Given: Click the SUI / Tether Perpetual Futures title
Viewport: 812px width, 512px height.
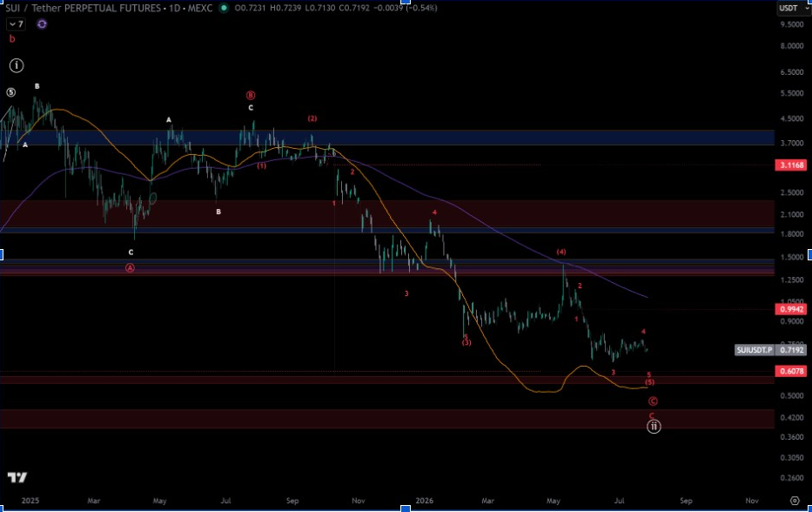Looking at the screenshot, I should [x=83, y=8].
